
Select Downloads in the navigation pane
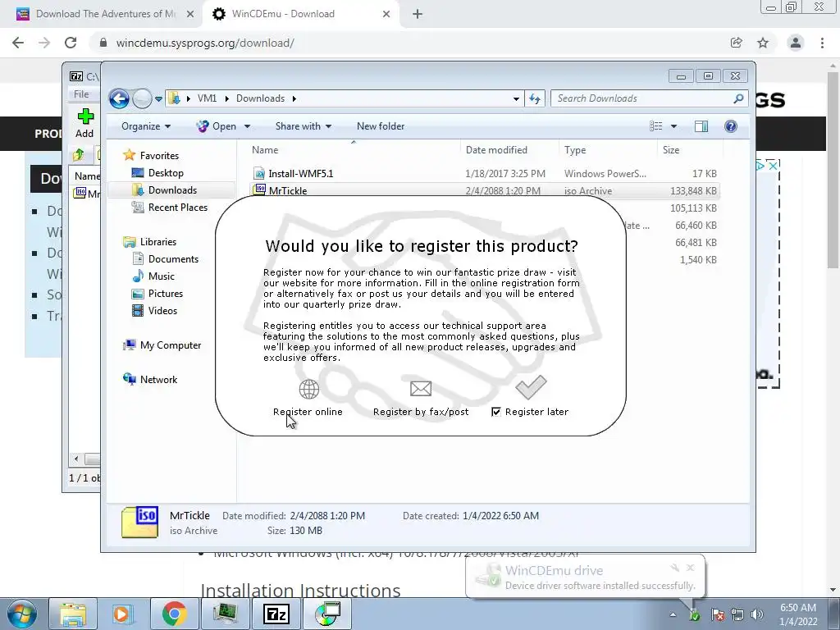click(172, 189)
